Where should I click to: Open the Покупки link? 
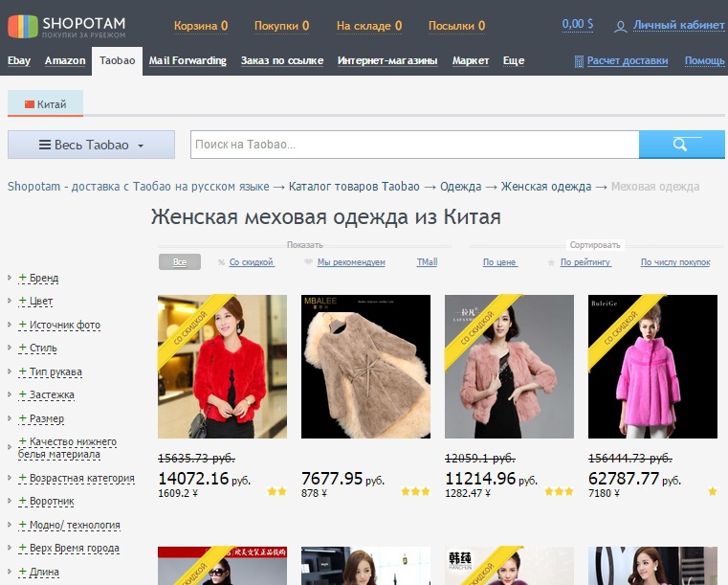pyautogui.click(x=281, y=26)
